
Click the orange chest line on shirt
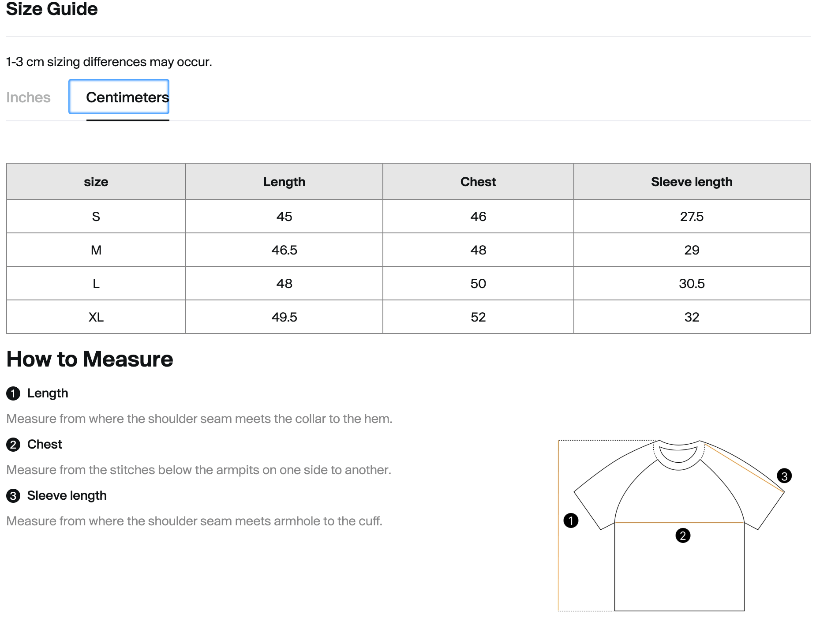pos(679,523)
